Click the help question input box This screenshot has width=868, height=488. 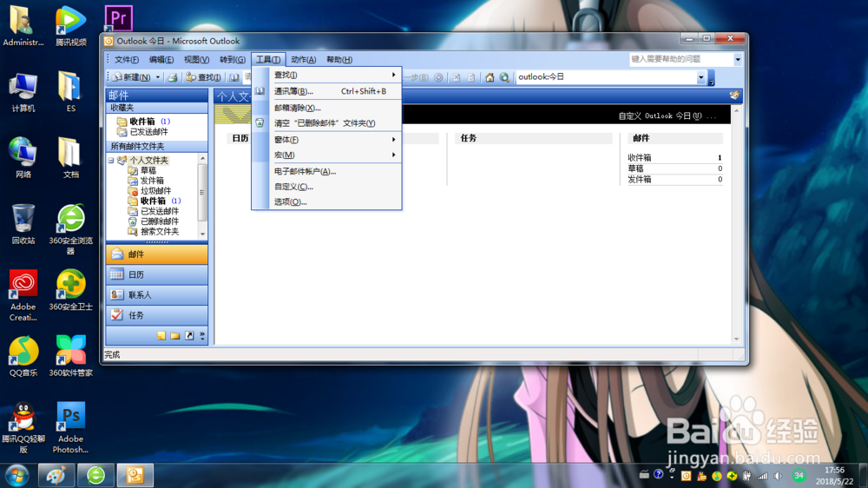coord(681,59)
